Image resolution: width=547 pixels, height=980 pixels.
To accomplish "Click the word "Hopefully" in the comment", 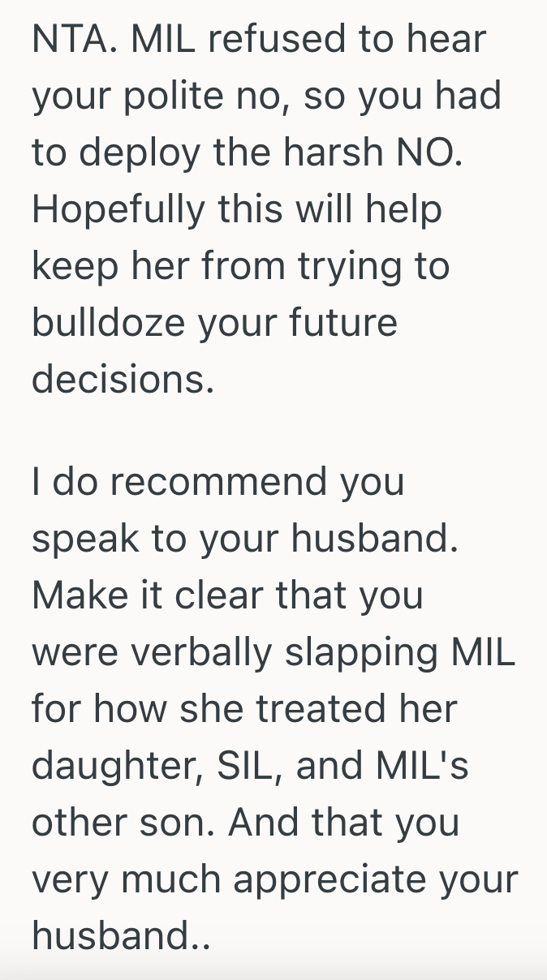I will tap(117, 211).
